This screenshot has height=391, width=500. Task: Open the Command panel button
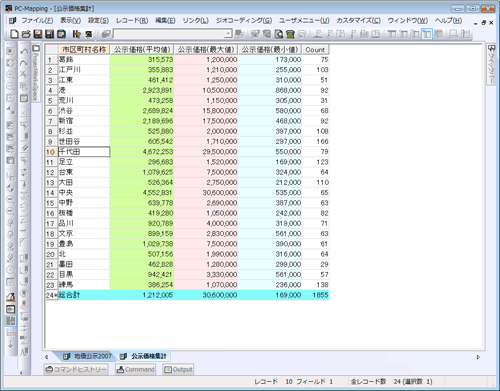(135, 369)
